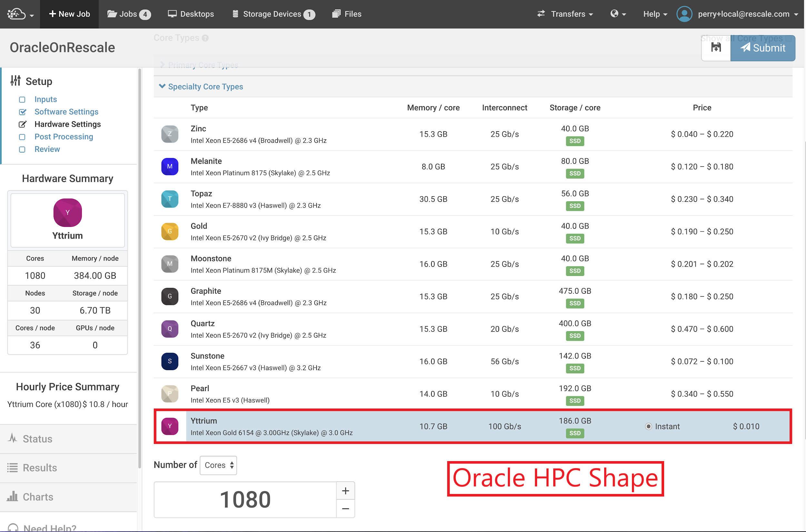Check the Inputs checkbox in Setup
This screenshot has width=806, height=532.
(22, 99)
